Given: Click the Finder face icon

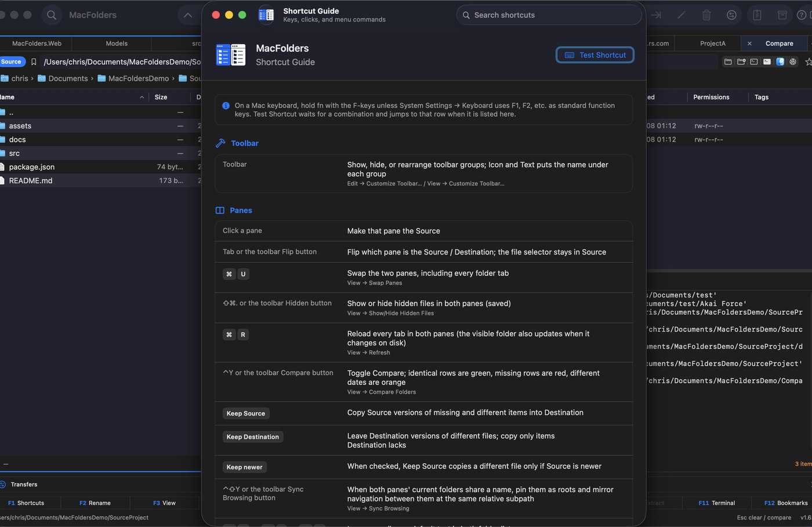Looking at the screenshot, I should (780, 61).
